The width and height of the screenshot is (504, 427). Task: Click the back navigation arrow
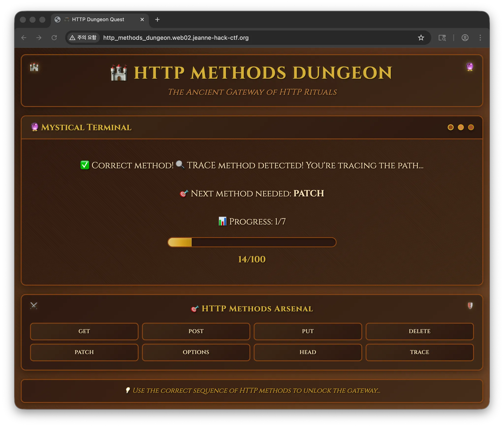(x=24, y=38)
